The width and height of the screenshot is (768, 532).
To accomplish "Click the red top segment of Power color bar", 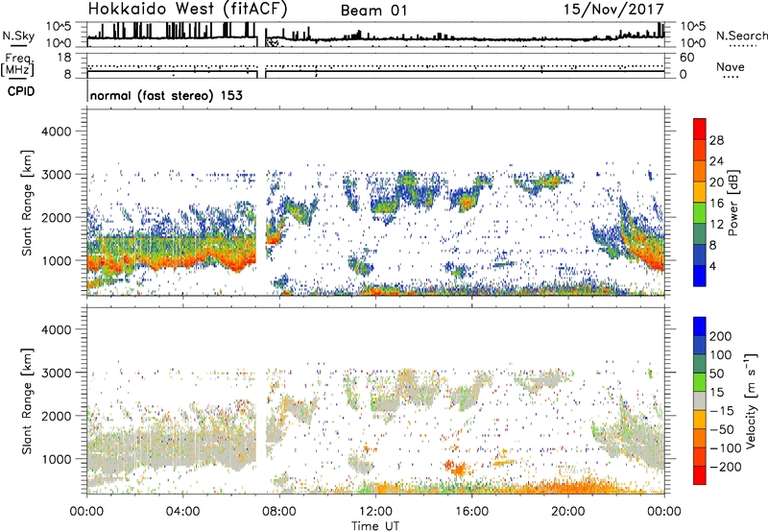I will [x=700, y=129].
